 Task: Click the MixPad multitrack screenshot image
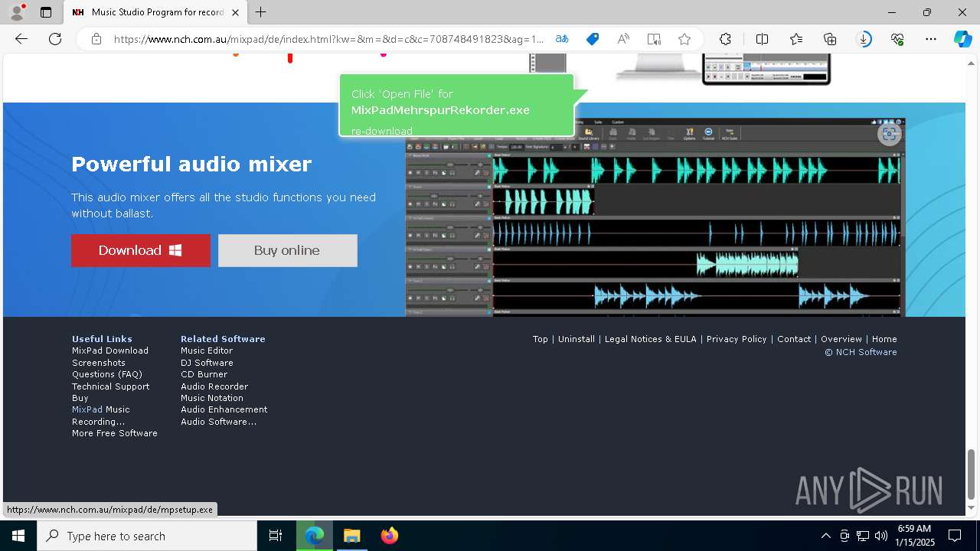[x=655, y=217]
